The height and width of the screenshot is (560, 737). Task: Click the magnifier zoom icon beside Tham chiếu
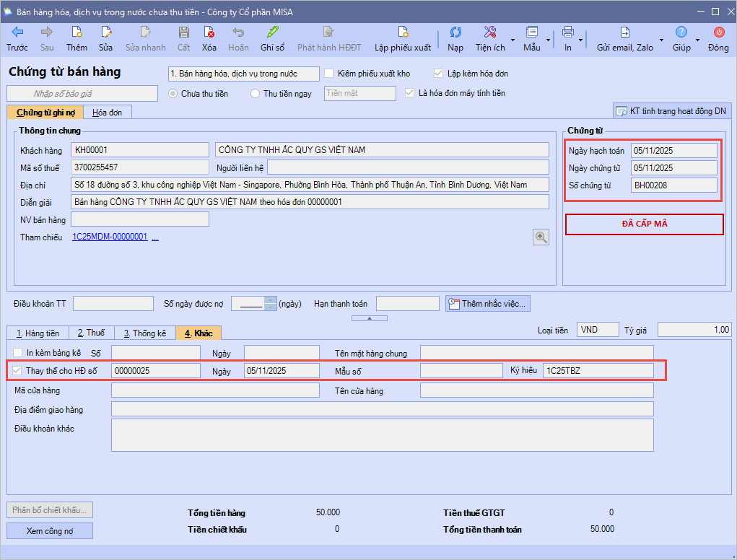click(x=541, y=237)
